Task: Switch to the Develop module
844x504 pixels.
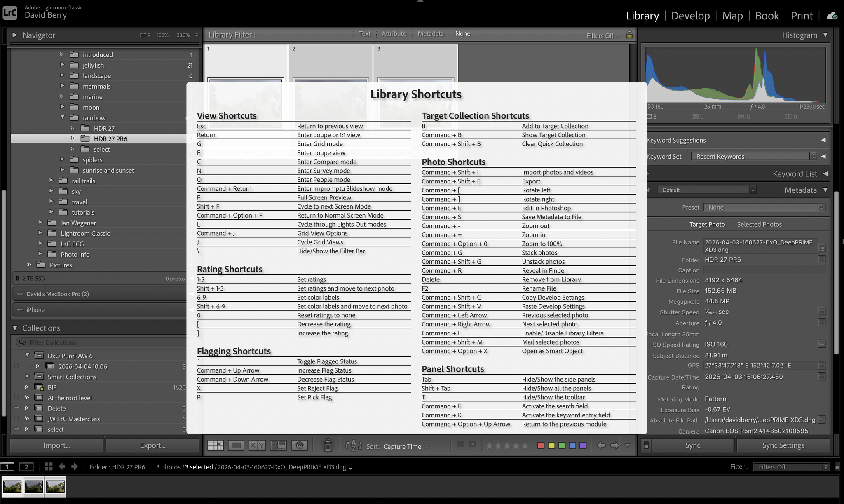Action: (690, 16)
